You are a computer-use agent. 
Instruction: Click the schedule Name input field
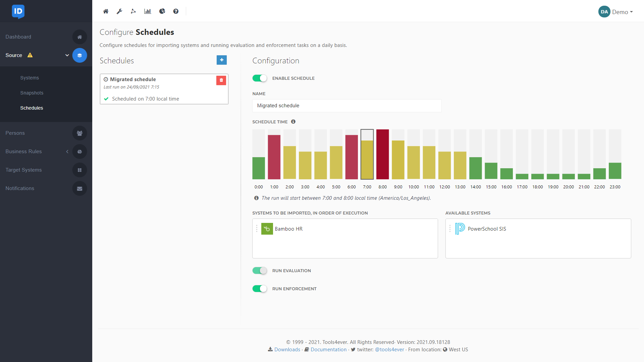point(347,106)
